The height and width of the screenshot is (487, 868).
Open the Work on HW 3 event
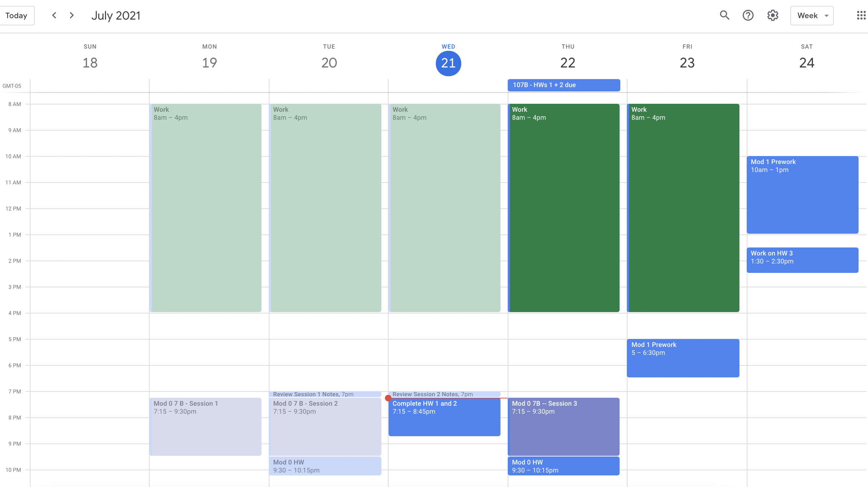tap(802, 260)
